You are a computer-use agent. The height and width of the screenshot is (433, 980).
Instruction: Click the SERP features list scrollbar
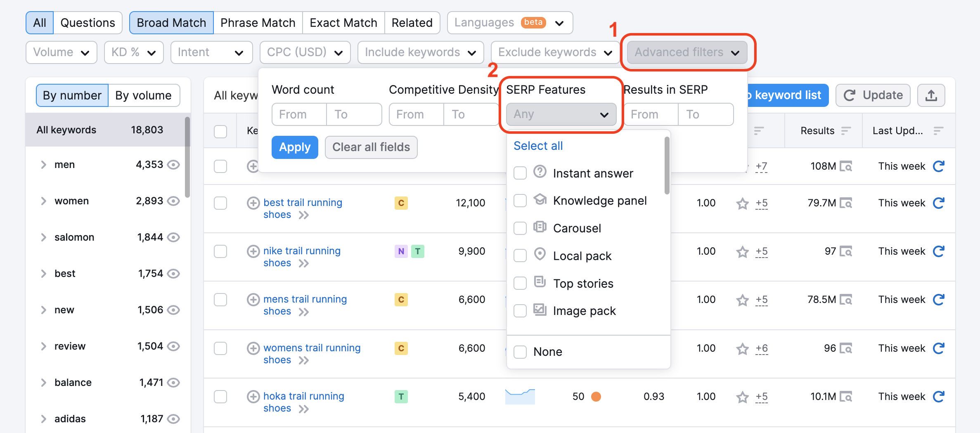click(667, 166)
